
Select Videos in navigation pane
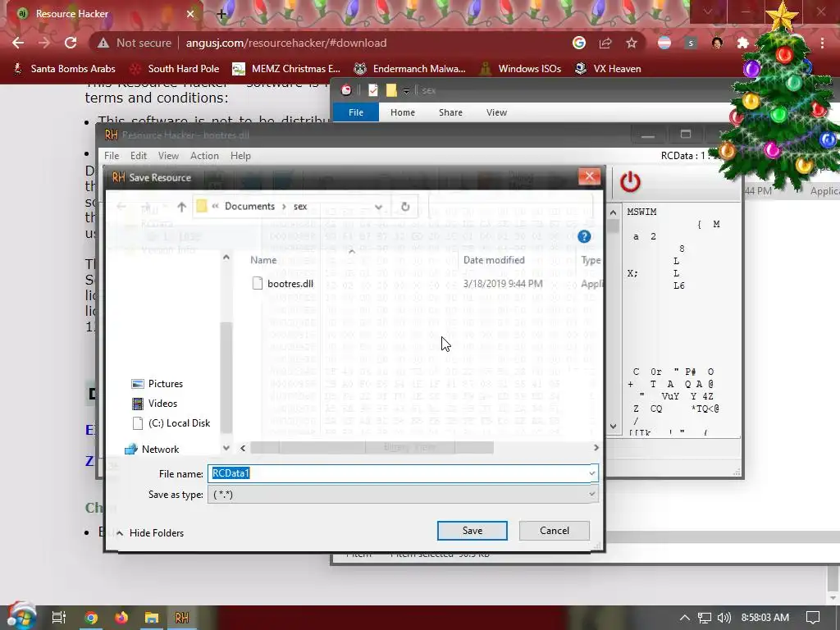pyautogui.click(x=162, y=404)
